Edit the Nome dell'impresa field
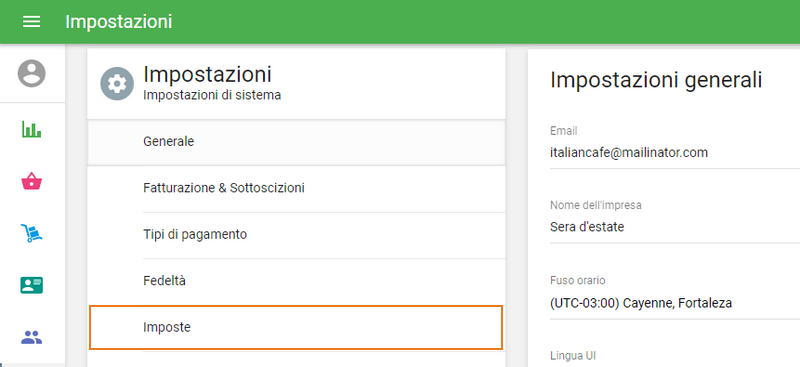Screen dimensions: 800x367 tap(674, 226)
